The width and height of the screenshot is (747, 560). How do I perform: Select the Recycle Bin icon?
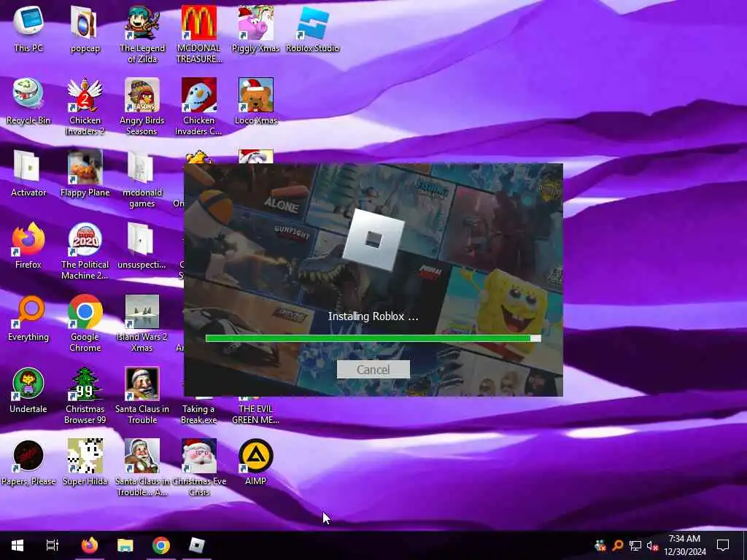[28, 101]
